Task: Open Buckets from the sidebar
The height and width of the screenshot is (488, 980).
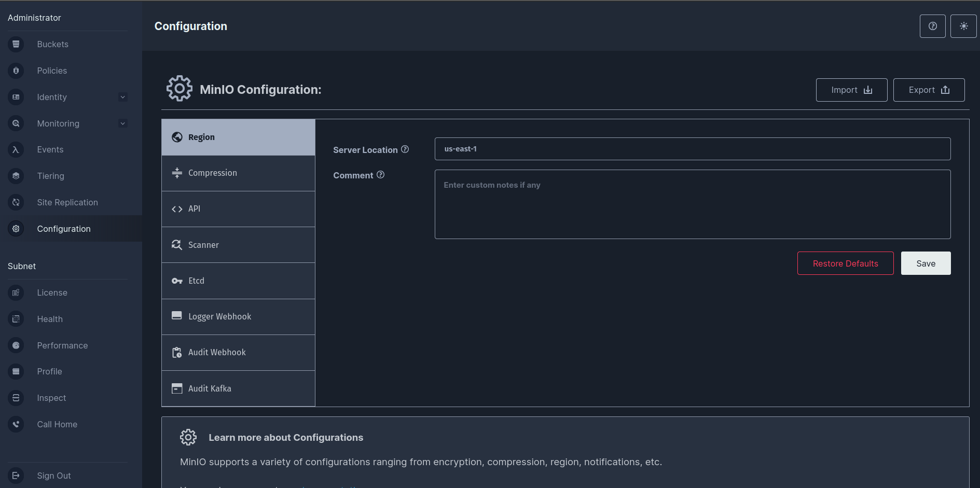Action: pos(52,44)
